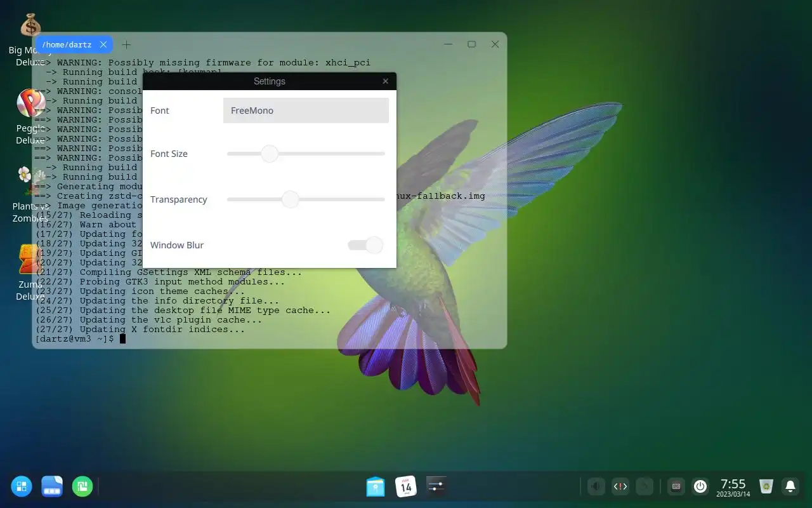Click the Font Size label
Viewport: 812px width, 508px height.
pyautogui.click(x=169, y=154)
